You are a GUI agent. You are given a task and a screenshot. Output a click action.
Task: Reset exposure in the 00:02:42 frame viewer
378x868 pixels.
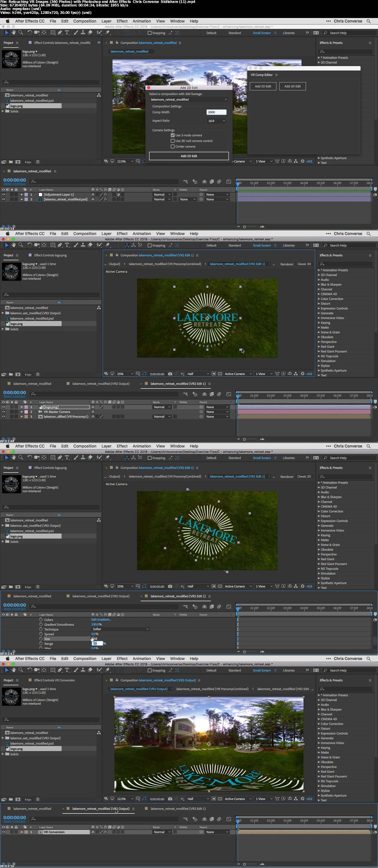point(302,586)
